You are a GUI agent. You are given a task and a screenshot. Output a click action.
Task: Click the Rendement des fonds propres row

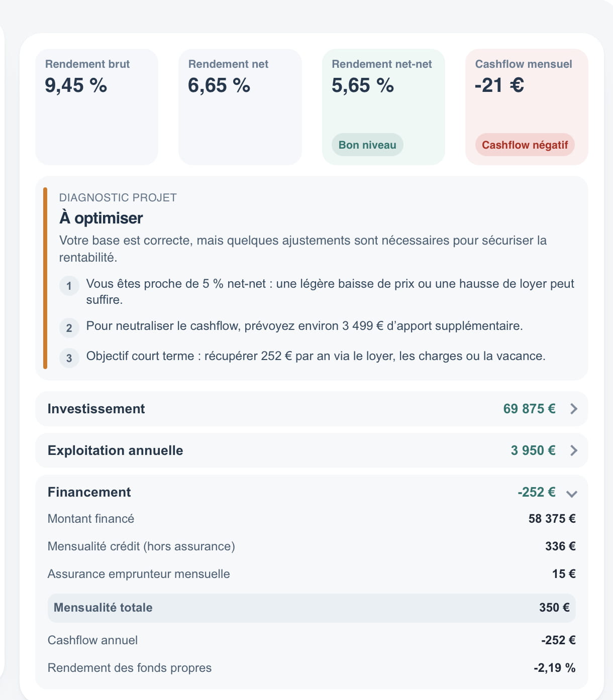point(311,668)
